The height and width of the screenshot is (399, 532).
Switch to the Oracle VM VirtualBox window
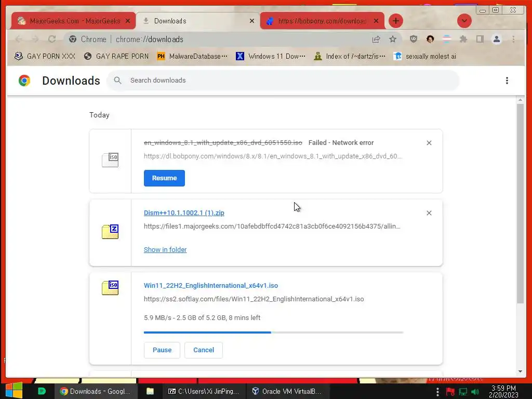coord(287,392)
